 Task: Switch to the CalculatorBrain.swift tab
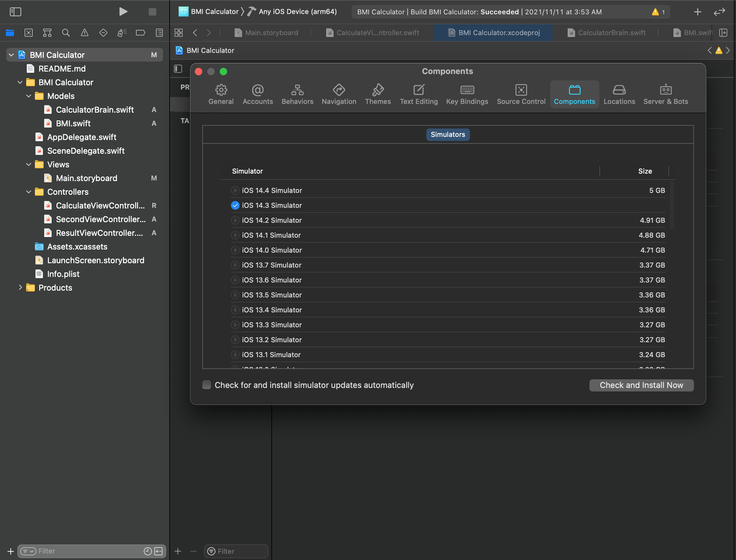(611, 33)
